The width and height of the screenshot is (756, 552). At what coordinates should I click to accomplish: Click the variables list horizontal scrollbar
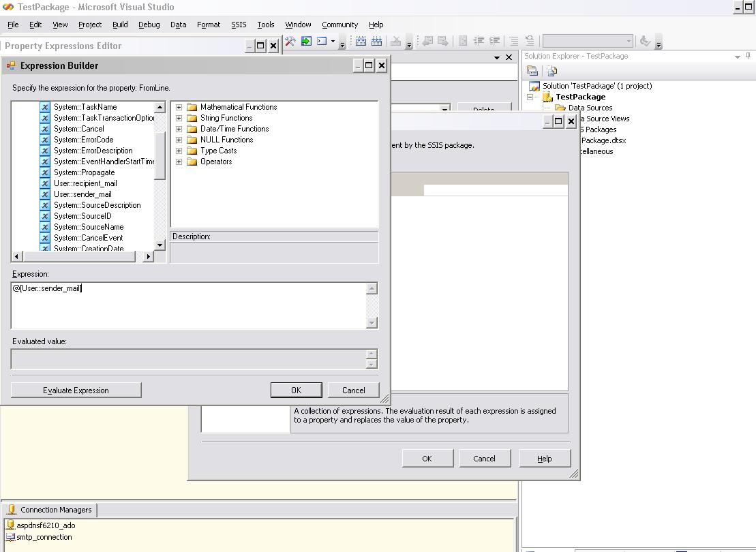[x=82, y=256]
